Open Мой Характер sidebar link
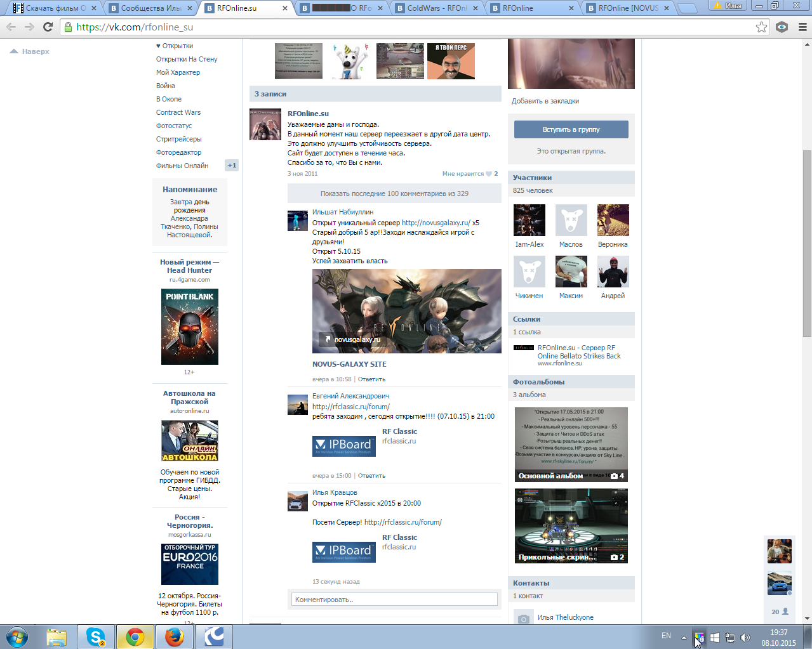This screenshot has width=812, height=649. coord(178,72)
